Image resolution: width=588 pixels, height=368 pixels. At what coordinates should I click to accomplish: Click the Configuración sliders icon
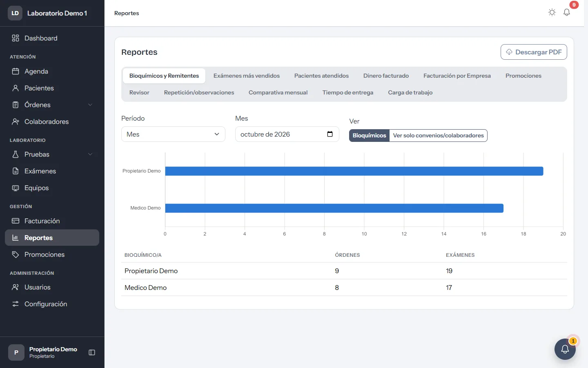click(x=16, y=304)
